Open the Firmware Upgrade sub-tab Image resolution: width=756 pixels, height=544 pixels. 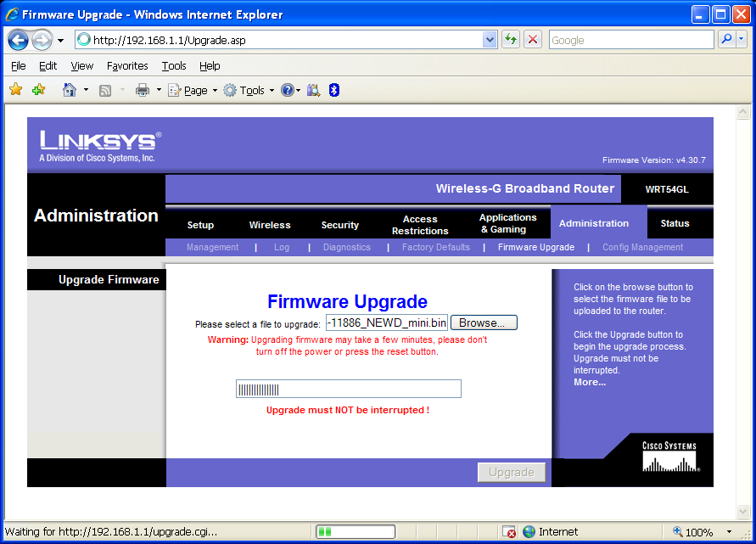(536, 247)
